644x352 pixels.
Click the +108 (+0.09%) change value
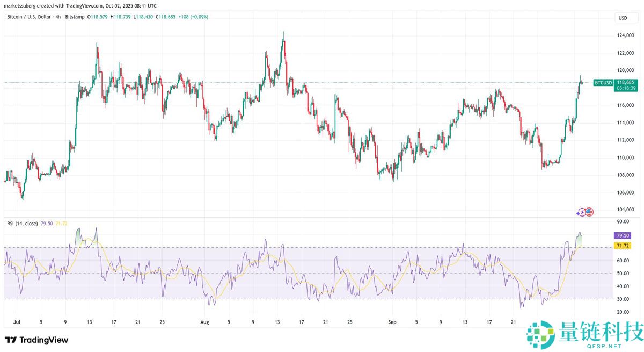[x=195, y=17]
